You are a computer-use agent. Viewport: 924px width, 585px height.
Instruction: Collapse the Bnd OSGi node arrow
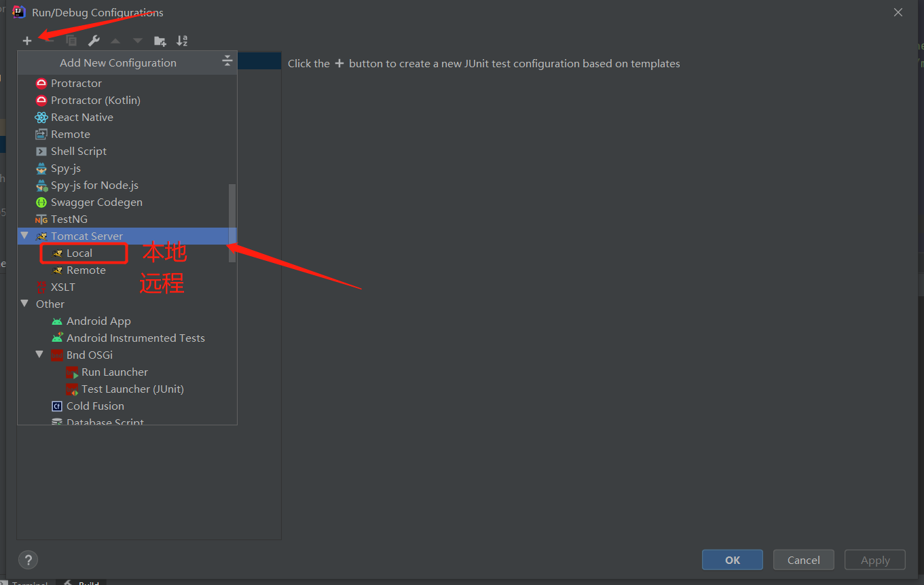point(39,355)
